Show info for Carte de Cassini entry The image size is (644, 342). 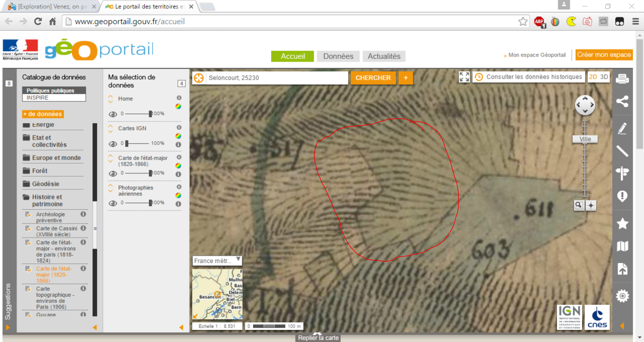tap(83, 228)
